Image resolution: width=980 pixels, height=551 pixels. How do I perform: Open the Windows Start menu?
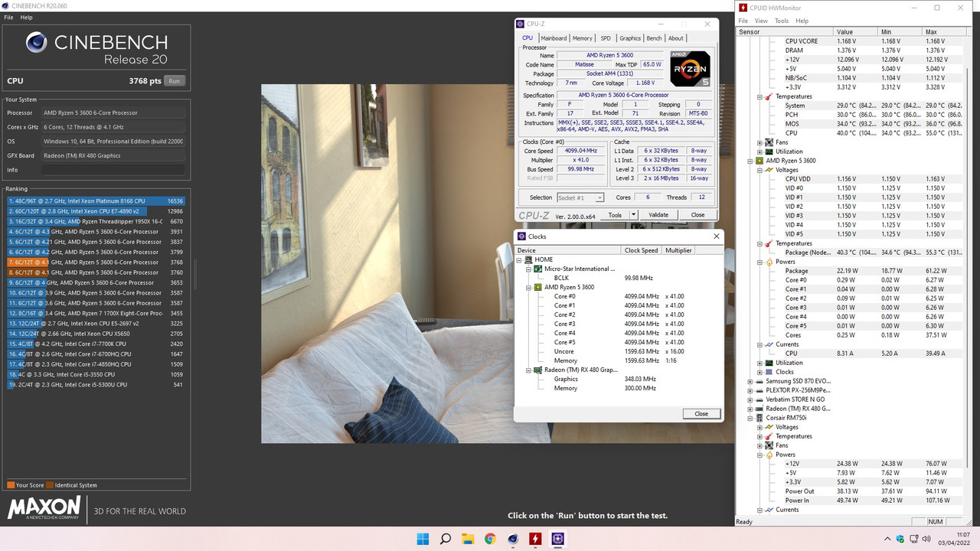[x=423, y=539]
